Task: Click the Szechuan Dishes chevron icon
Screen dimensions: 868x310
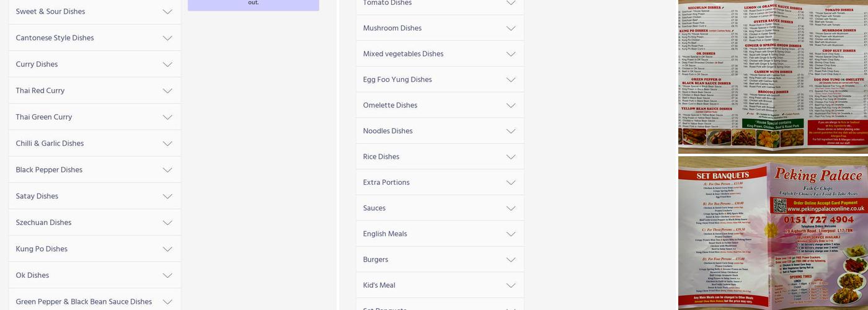Action: [x=167, y=223]
